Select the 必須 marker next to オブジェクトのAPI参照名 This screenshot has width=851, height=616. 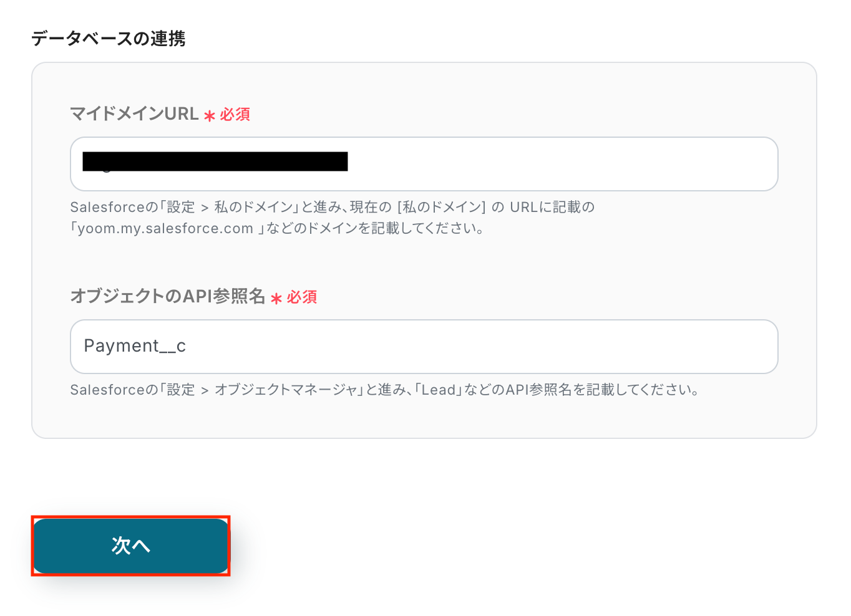pyautogui.click(x=302, y=297)
